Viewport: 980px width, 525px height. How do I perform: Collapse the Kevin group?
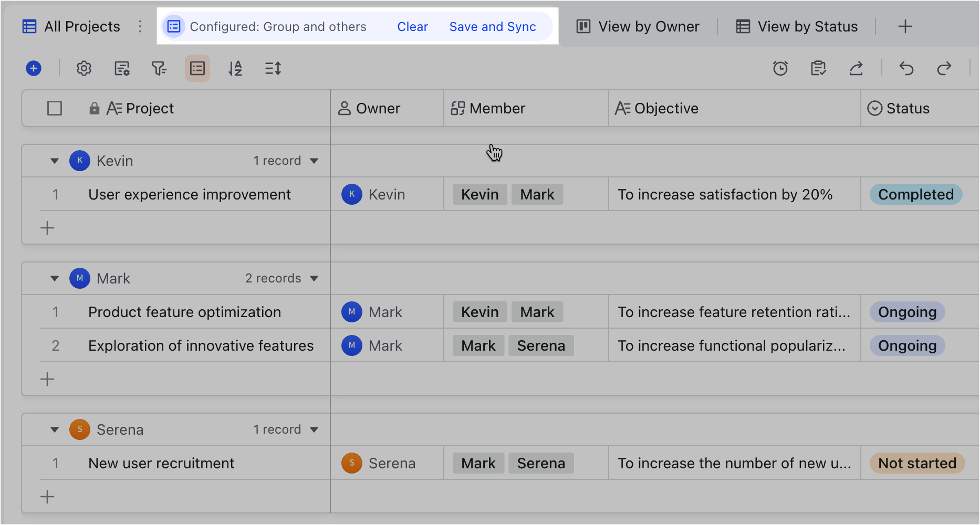55,161
